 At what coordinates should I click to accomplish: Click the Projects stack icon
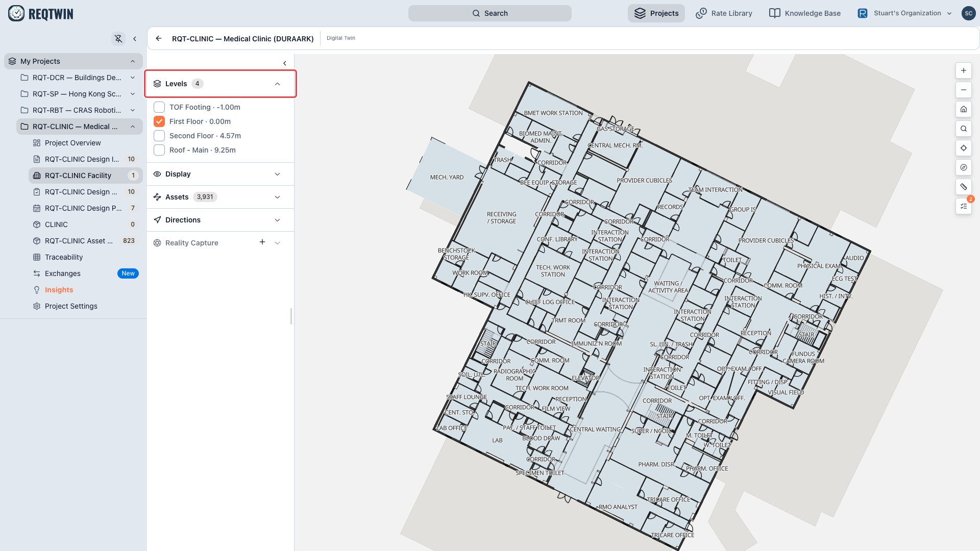(x=640, y=13)
